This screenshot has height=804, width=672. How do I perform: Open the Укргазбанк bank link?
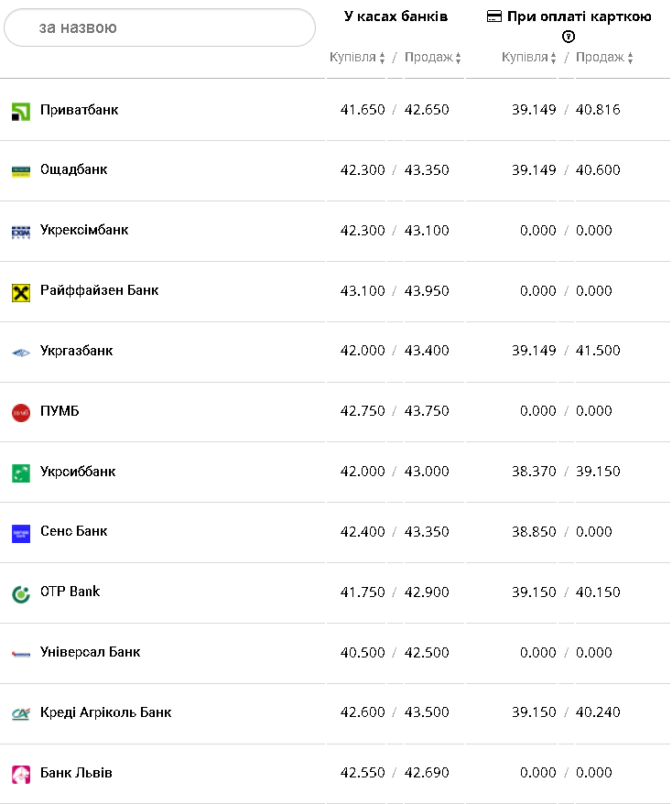point(77,351)
